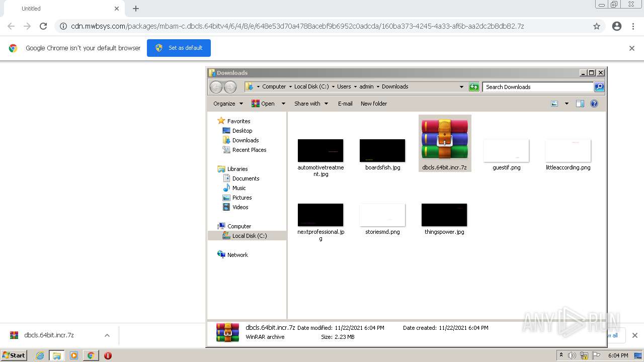Image resolution: width=644 pixels, height=362 pixels.
Task: Select nextprofessional.jpg file
Action: pyautogui.click(x=320, y=222)
